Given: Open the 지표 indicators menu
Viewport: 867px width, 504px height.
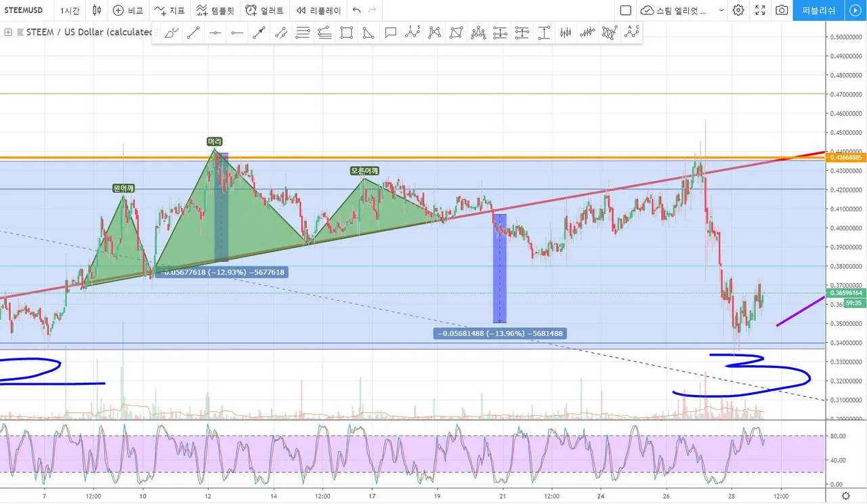Looking at the screenshot, I should coord(169,10).
